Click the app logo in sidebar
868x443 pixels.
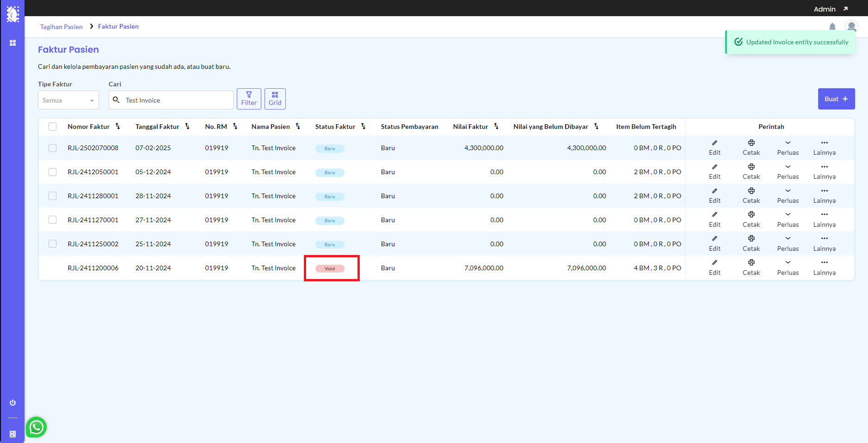tap(12, 14)
